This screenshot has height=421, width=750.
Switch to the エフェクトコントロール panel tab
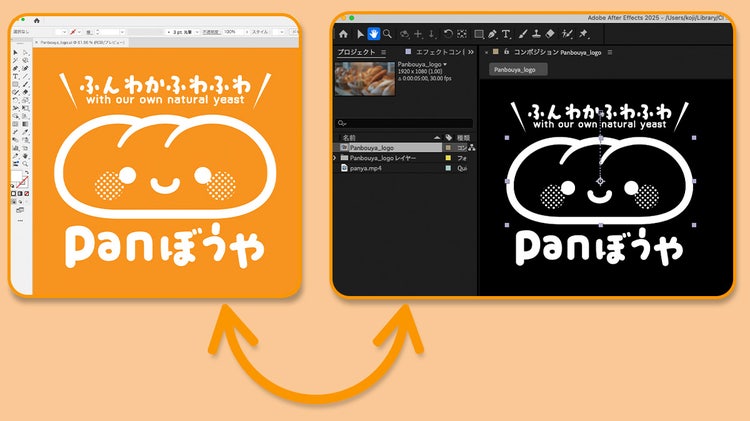point(440,52)
